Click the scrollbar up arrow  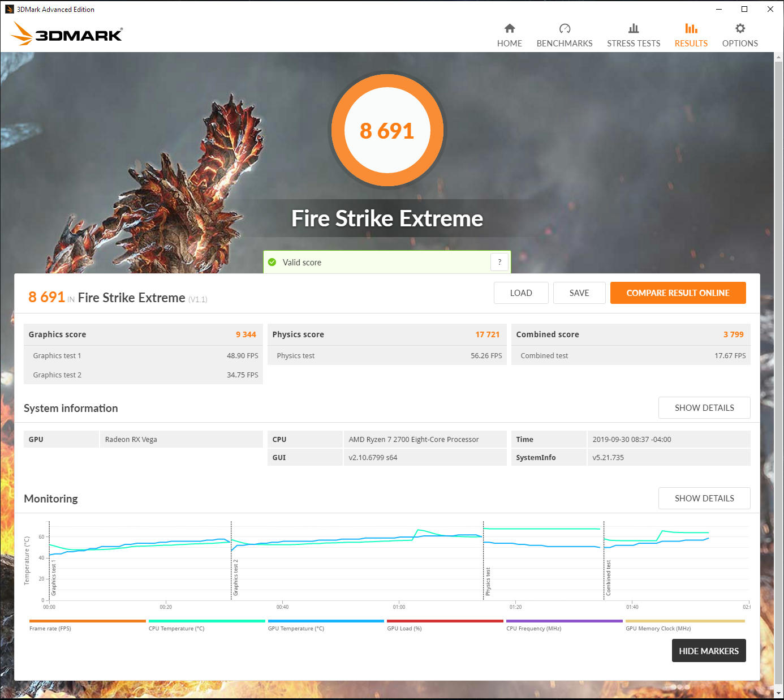[x=779, y=57]
